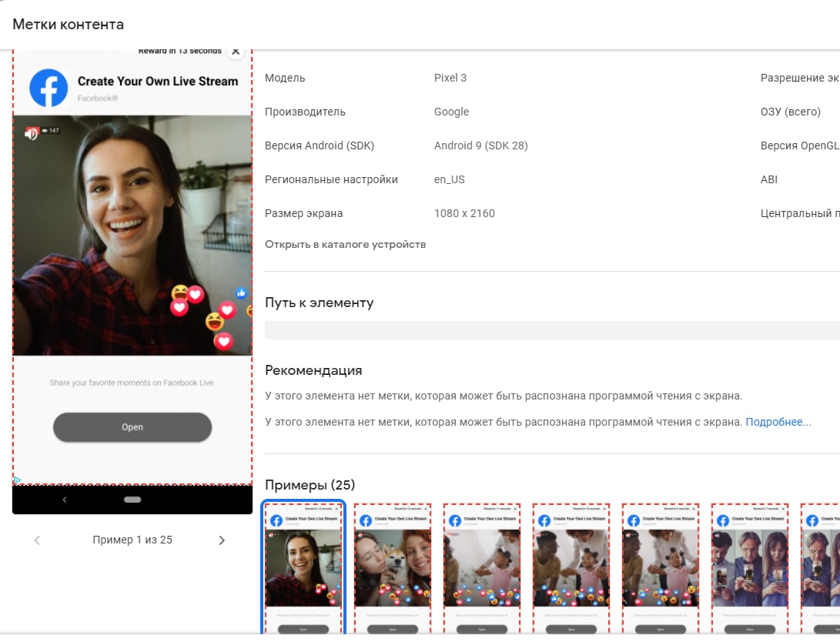
Task: Click the ad video image of smiling woman
Action: tap(132, 236)
